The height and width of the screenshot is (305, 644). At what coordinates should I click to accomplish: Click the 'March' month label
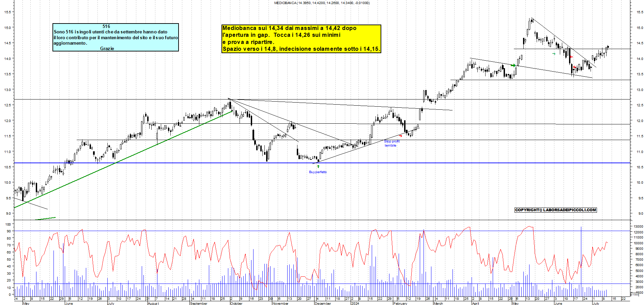438,303
